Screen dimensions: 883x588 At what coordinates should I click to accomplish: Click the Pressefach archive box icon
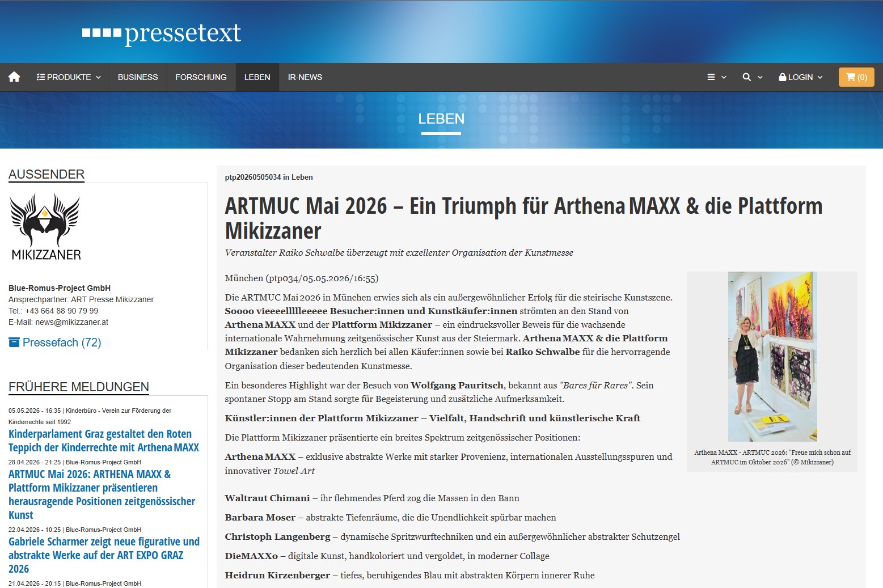[14, 342]
